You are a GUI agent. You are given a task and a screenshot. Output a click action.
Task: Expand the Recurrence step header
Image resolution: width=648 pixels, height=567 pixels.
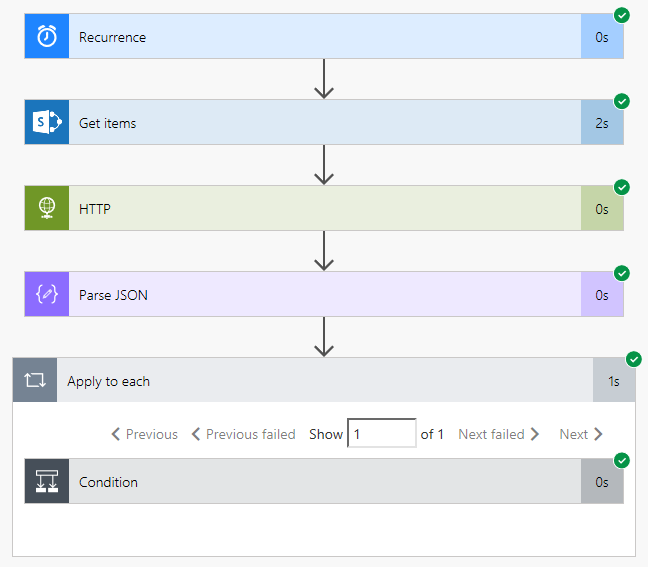point(320,37)
